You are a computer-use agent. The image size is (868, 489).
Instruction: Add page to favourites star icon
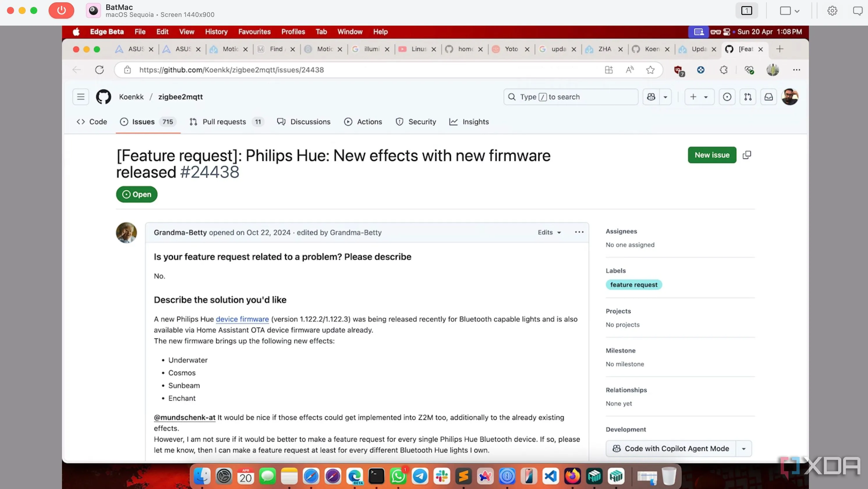tap(650, 70)
